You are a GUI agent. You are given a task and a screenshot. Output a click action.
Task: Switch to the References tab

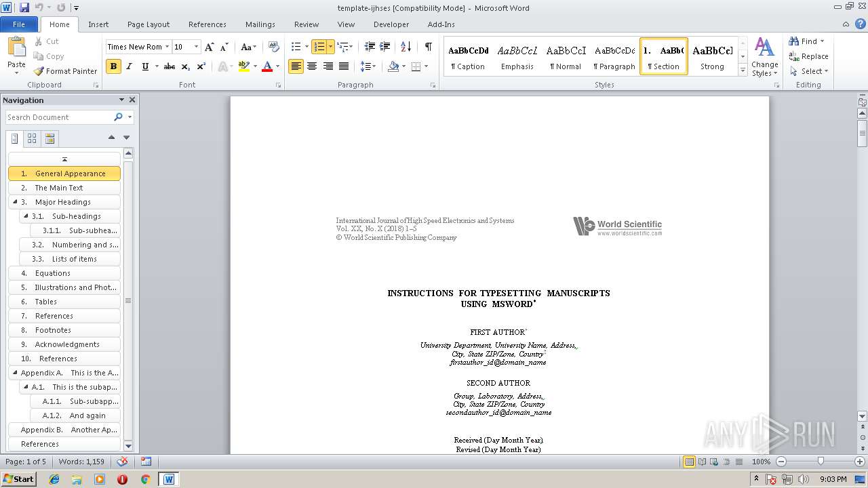click(208, 24)
